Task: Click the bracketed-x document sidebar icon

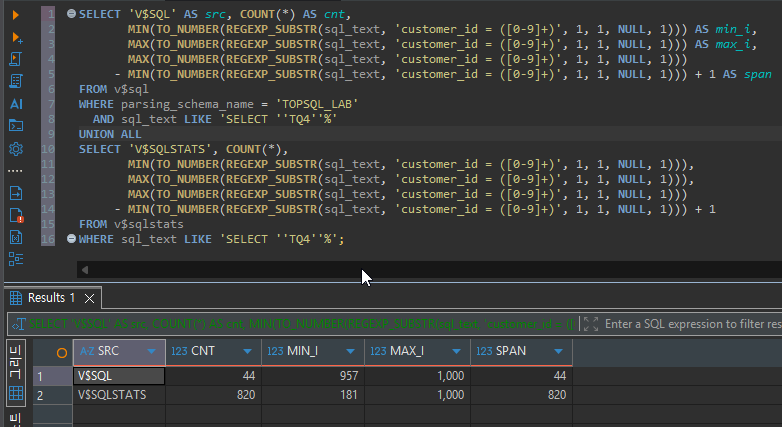Action: pyautogui.click(x=16, y=237)
